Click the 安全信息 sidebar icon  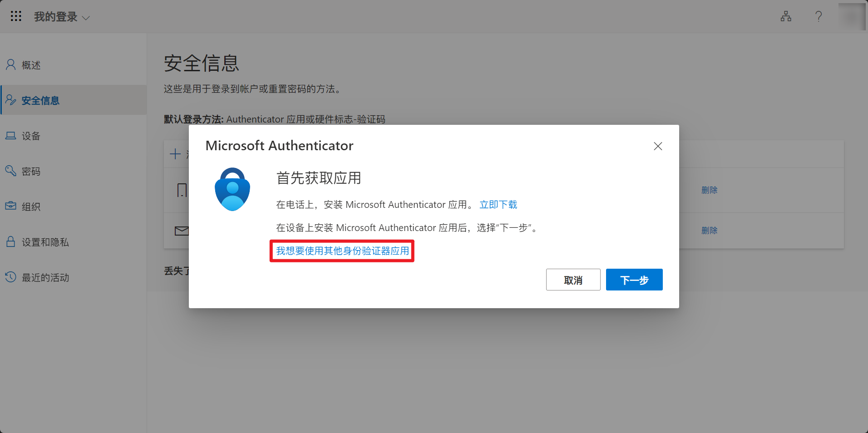(x=10, y=100)
